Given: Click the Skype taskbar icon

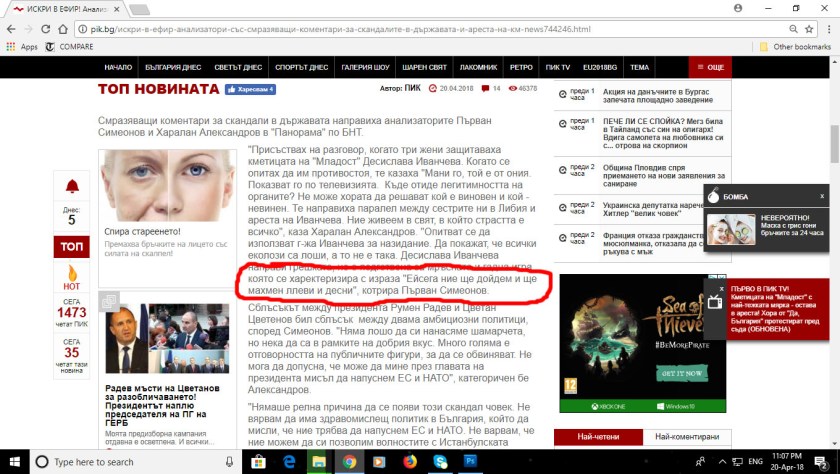Looking at the screenshot, I should pos(441,462).
